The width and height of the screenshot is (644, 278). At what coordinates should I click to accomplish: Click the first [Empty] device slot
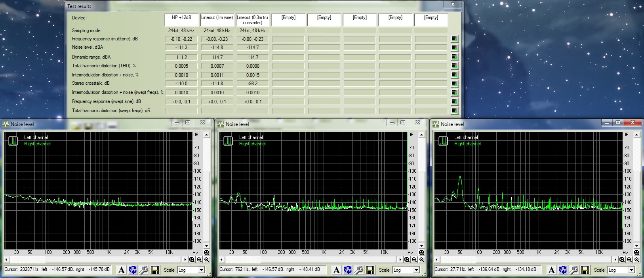pos(288,20)
